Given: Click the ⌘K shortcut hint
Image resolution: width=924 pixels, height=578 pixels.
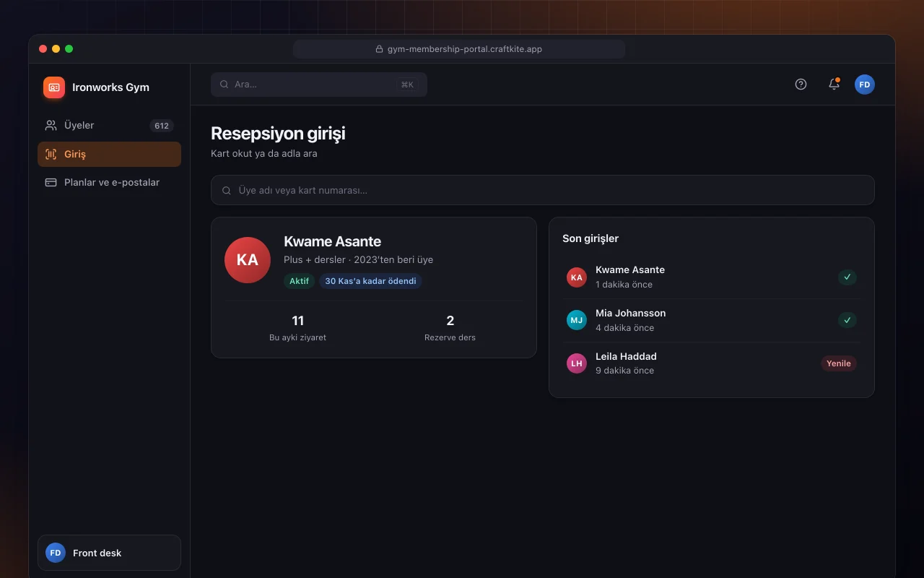Looking at the screenshot, I should (x=407, y=85).
